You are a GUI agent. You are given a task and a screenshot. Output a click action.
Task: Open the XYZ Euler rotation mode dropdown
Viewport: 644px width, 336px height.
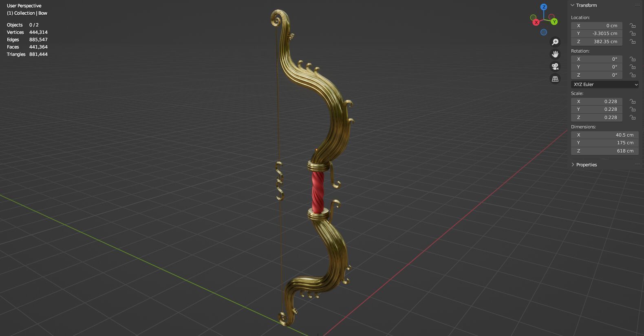[605, 84]
